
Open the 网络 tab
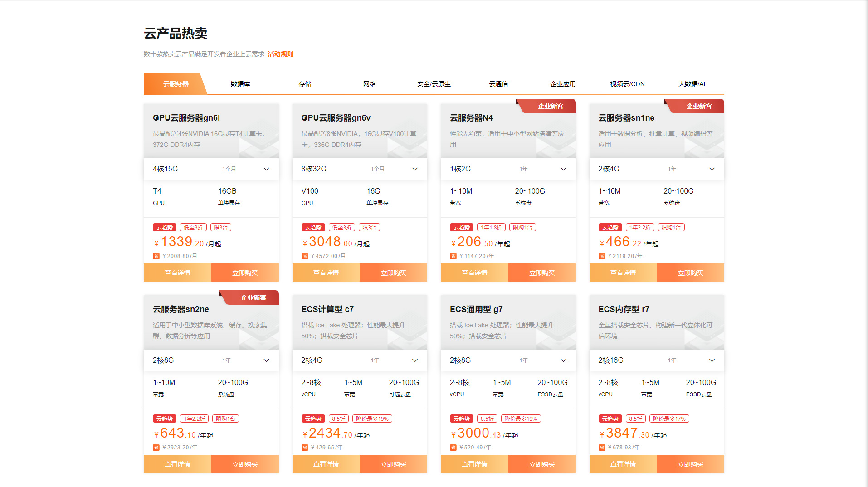click(370, 84)
